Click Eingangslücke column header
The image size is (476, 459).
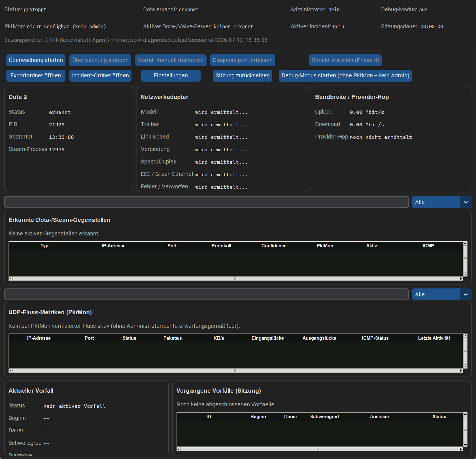pyautogui.click(x=268, y=338)
